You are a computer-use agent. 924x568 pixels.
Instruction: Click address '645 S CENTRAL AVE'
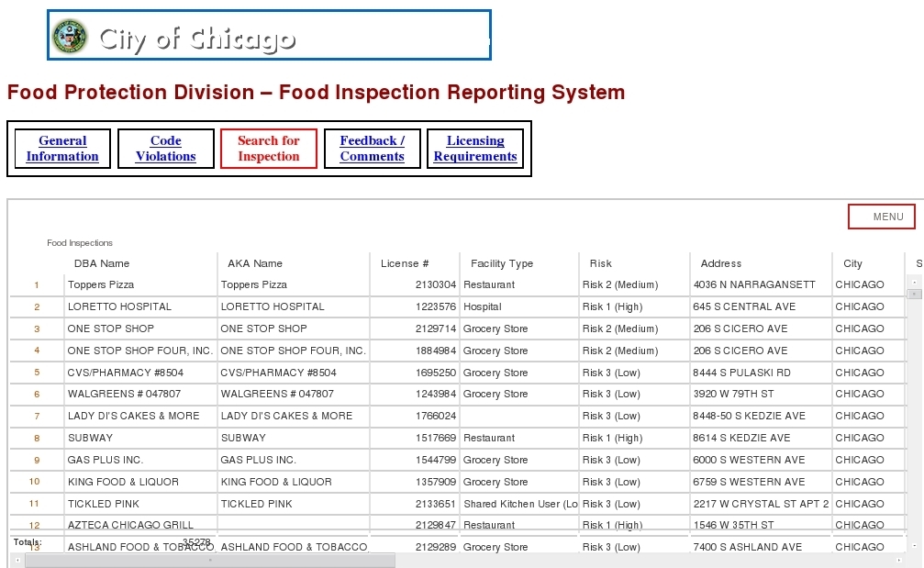point(744,306)
